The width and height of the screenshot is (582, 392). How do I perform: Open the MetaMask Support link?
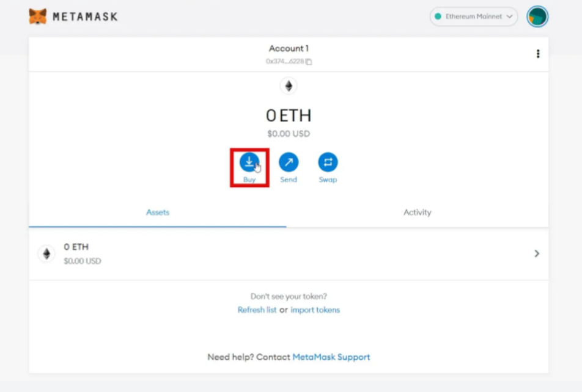[x=331, y=357]
